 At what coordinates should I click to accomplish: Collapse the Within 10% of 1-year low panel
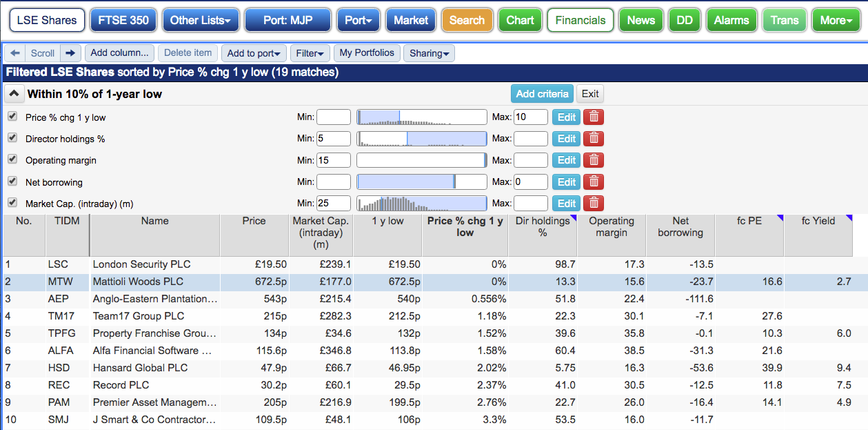click(x=14, y=94)
